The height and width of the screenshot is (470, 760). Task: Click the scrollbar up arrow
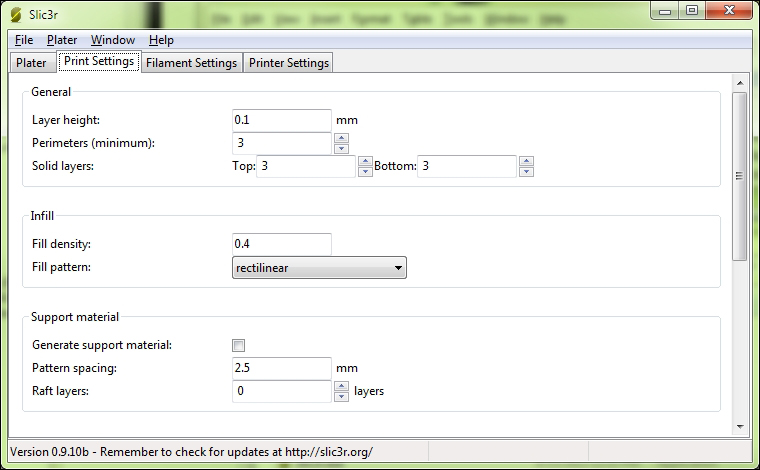[740, 83]
